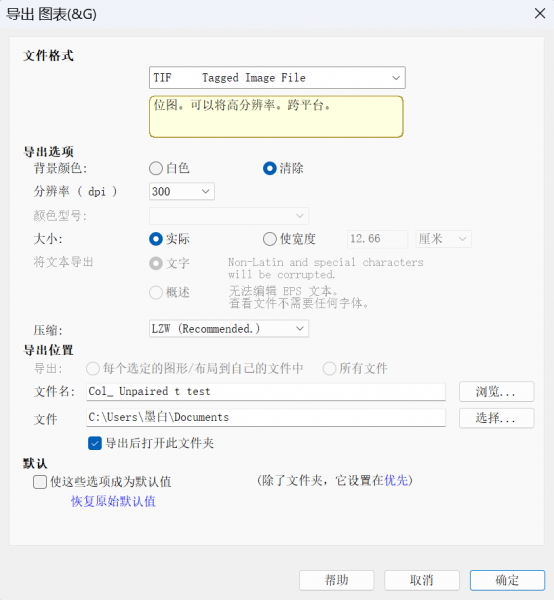Click the 帮助 help button
Viewport: 554px width, 600px height.
coord(336,580)
